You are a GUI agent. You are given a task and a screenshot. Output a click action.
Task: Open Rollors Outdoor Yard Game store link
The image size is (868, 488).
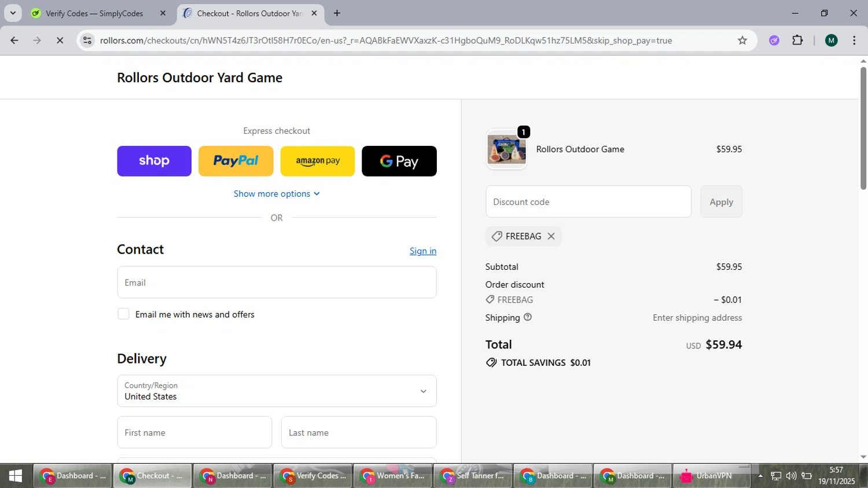tap(200, 78)
